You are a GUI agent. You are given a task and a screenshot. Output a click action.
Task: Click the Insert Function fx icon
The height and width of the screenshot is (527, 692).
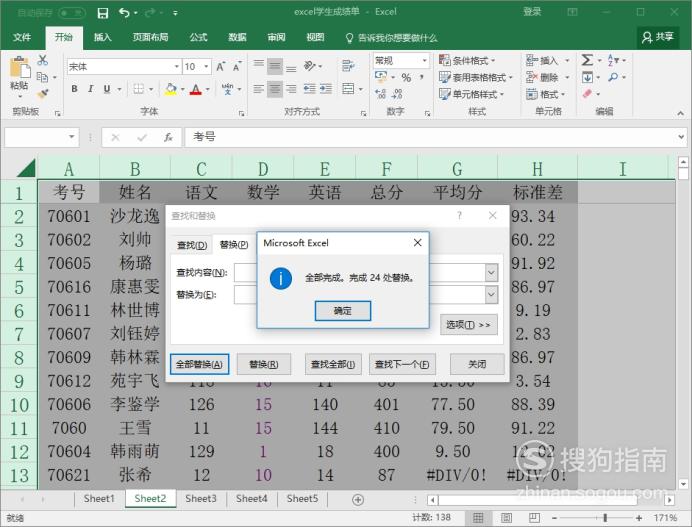pos(168,137)
